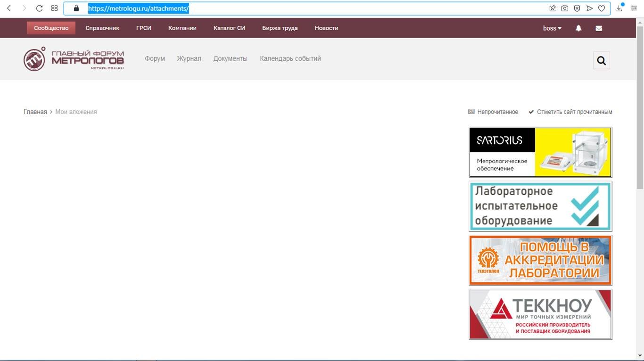Click the Sartorius advertisement banner
The width and height of the screenshot is (644, 361).
pyautogui.click(x=540, y=152)
